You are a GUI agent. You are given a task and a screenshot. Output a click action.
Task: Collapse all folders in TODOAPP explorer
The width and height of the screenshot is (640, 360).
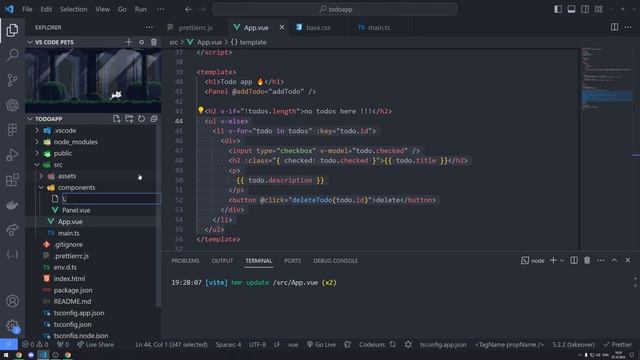point(154,119)
